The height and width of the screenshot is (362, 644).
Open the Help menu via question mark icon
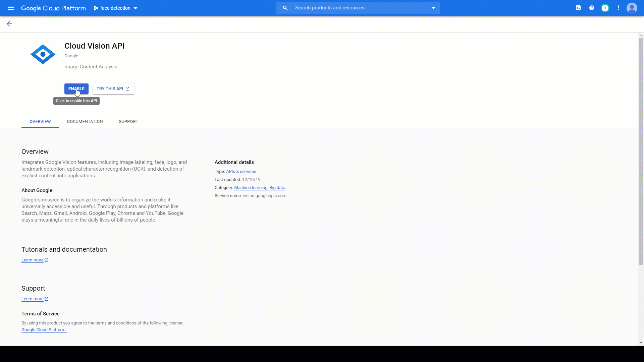[591, 8]
